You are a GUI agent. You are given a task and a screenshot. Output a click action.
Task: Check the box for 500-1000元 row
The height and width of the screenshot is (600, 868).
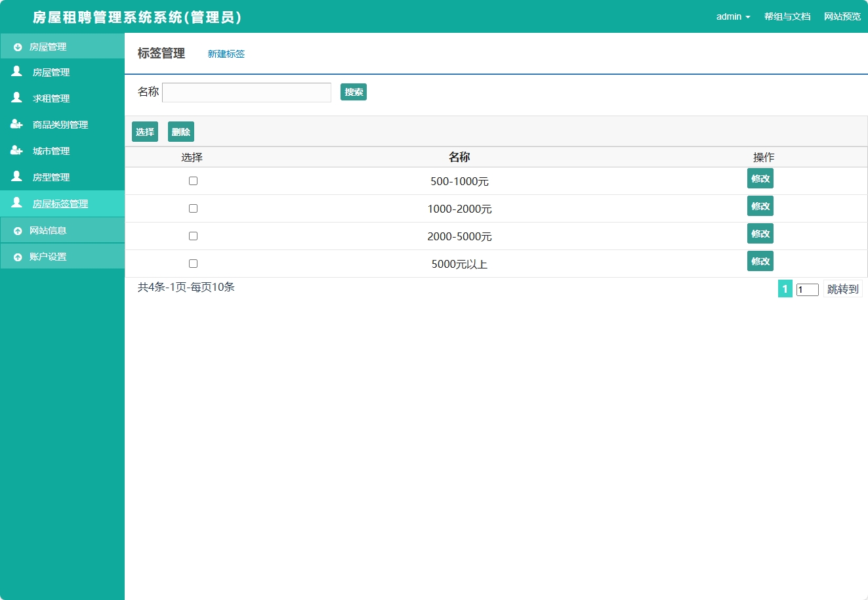(x=193, y=181)
